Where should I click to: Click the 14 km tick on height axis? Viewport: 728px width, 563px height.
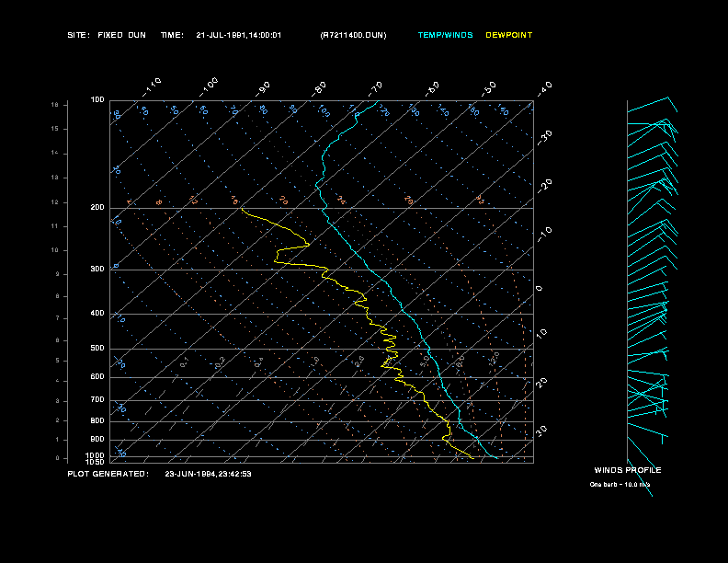pyautogui.click(x=55, y=153)
